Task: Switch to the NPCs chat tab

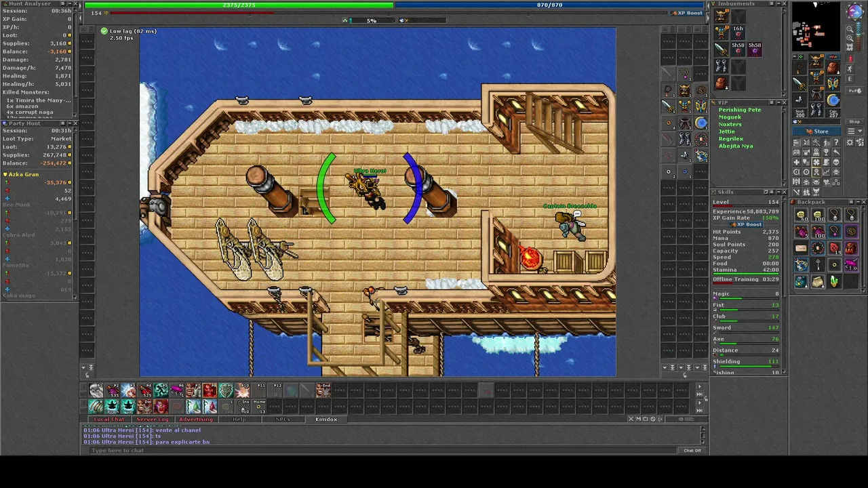Action: [283, 420]
